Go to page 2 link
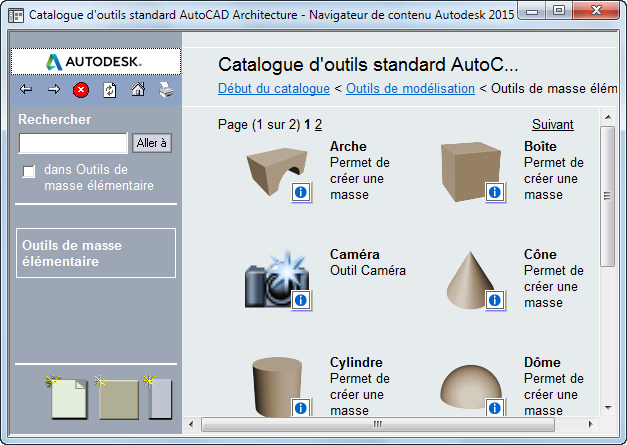 [x=318, y=124]
